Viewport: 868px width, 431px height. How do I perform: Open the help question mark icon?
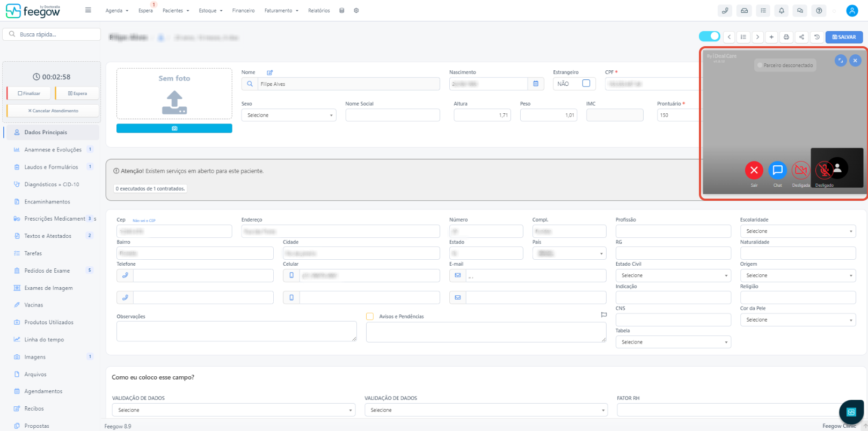coord(819,10)
